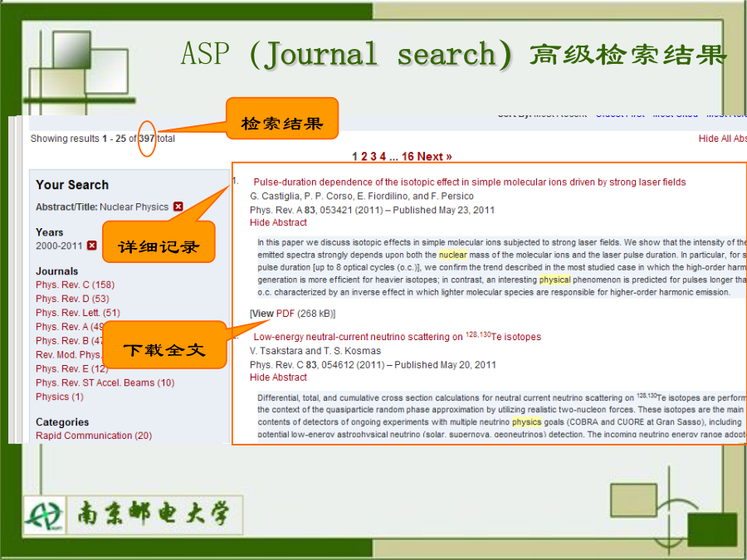Click the "Your Search" heading
Viewport: 747px width, 560px height.
[x=72, y=185]
